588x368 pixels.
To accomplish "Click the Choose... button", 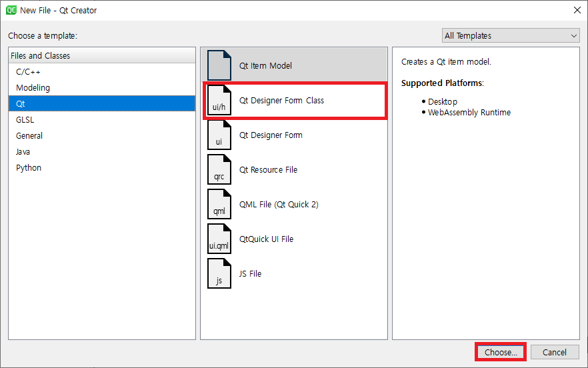I will coord(501,352).
